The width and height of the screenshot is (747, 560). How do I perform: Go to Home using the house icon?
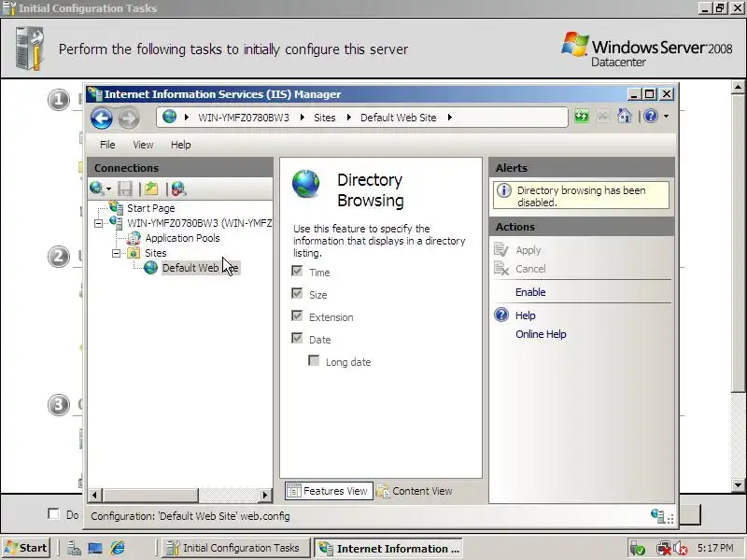pos(624,116)
